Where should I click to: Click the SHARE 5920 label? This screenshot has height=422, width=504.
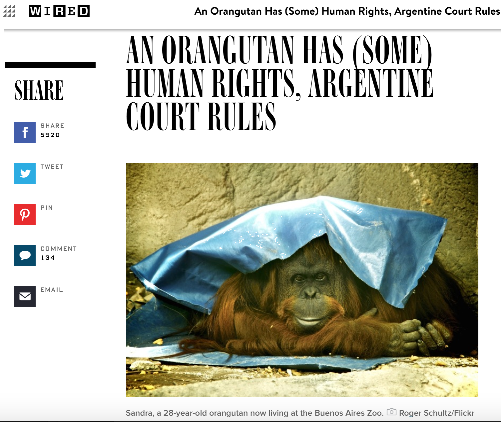52,130
